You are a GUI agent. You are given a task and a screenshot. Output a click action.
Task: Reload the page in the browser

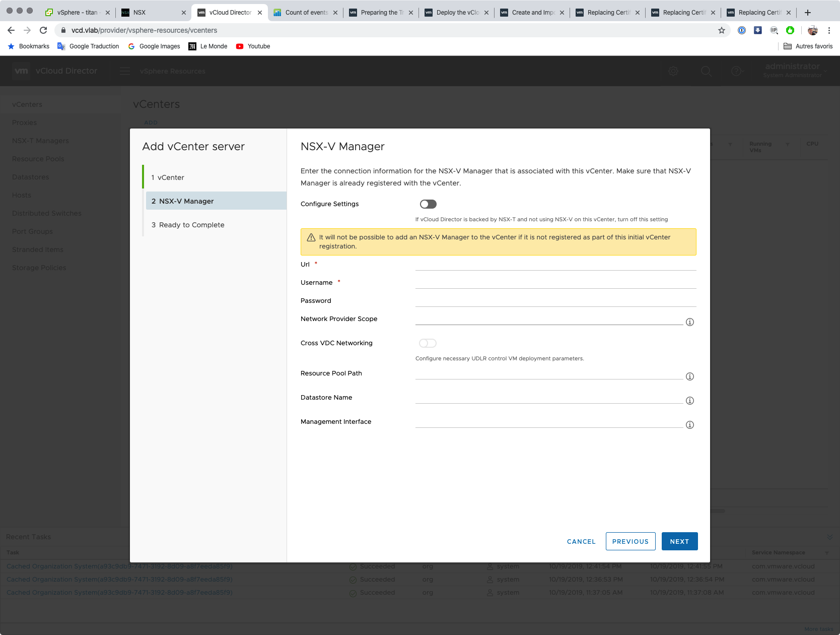click(x=43, y=30)
